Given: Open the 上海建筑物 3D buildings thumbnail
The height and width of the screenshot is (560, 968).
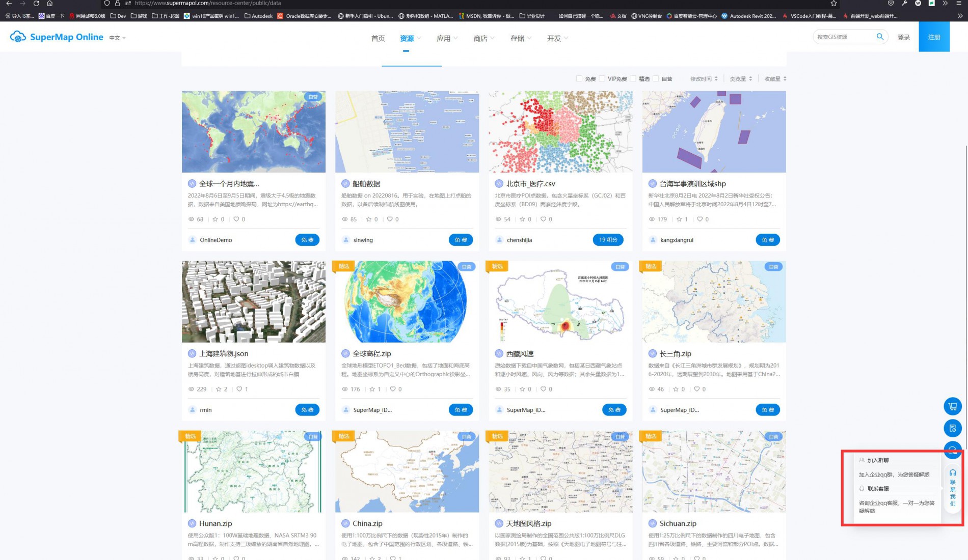Looking at the screenshot, I should pos(253,301).
